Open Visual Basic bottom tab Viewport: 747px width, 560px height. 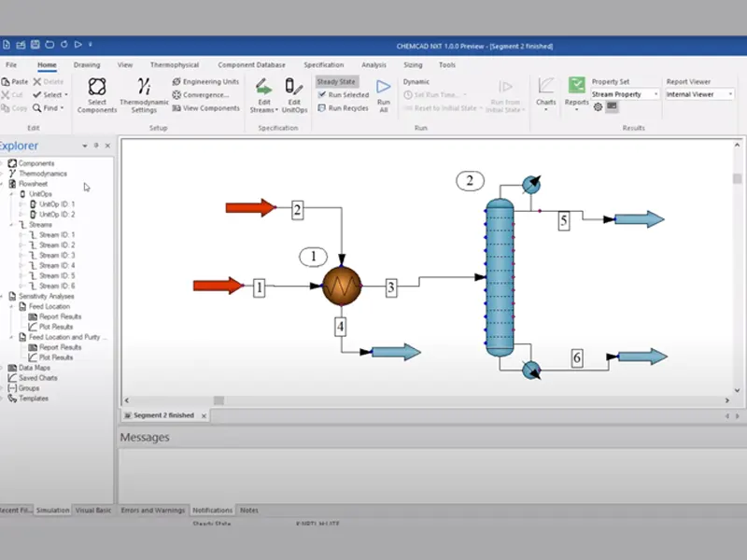coord(93,510)
